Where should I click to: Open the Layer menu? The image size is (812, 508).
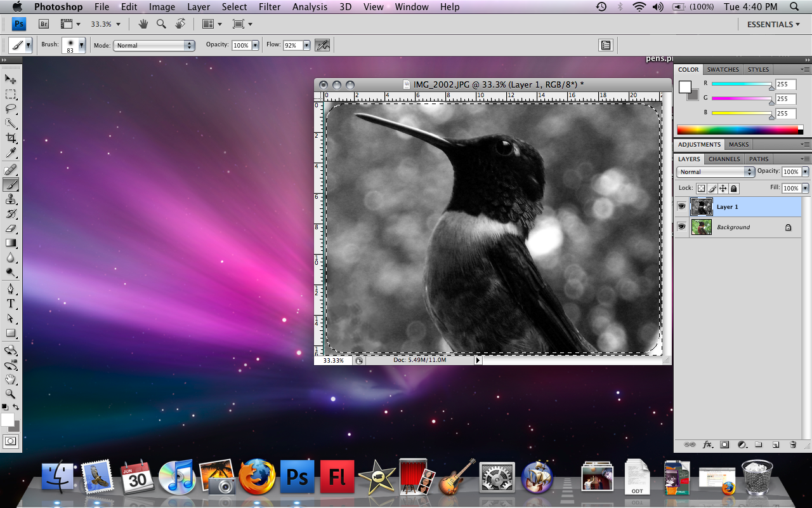[199, 7]
